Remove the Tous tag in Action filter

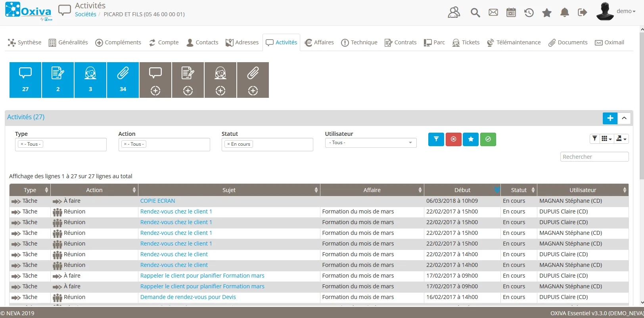125,144
